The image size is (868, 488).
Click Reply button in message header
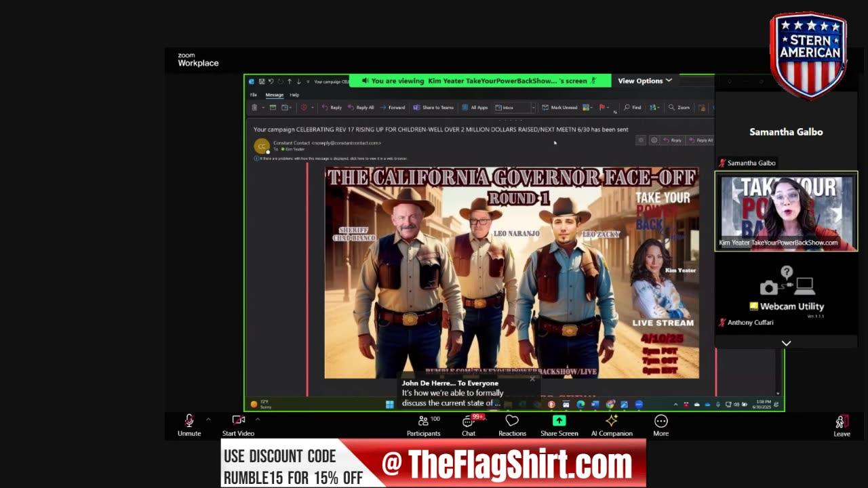point(673,140)
